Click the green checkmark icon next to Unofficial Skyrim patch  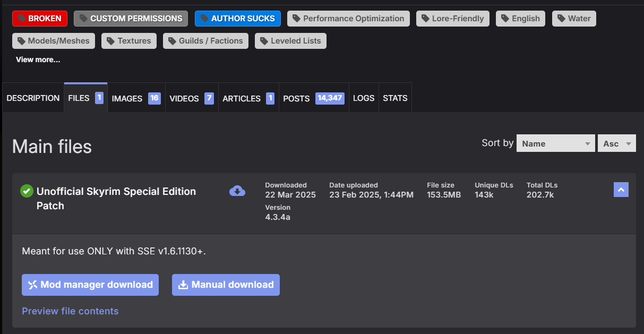click(x=27, y=191)
